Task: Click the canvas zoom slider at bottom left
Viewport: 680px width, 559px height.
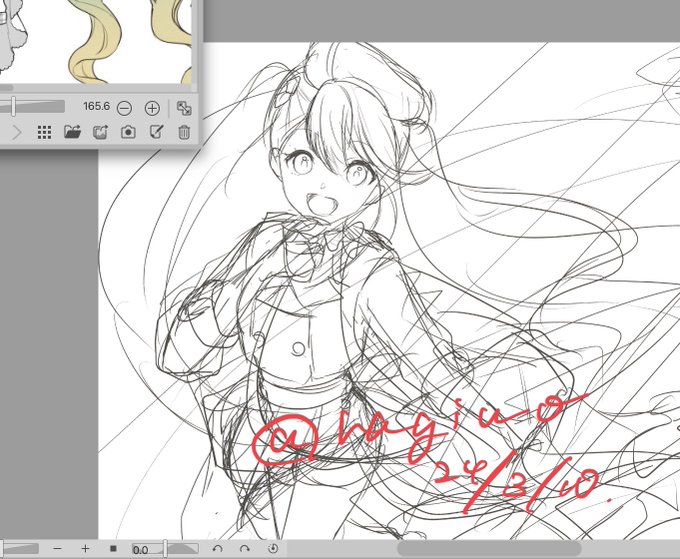Action: (x=20, y=549)
